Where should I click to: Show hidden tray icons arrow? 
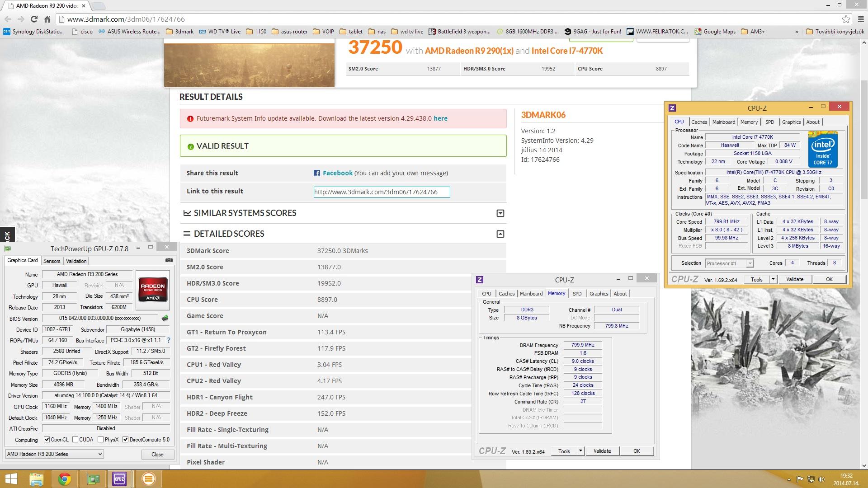coord(789,479)
